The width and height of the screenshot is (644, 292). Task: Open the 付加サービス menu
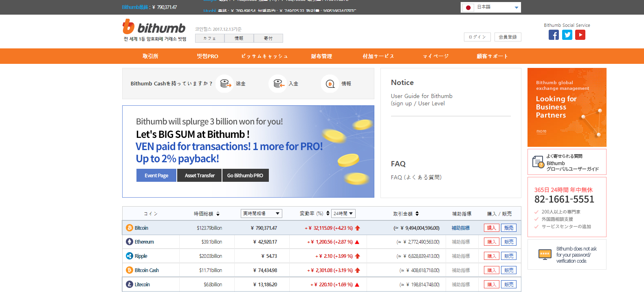(378, 56)
